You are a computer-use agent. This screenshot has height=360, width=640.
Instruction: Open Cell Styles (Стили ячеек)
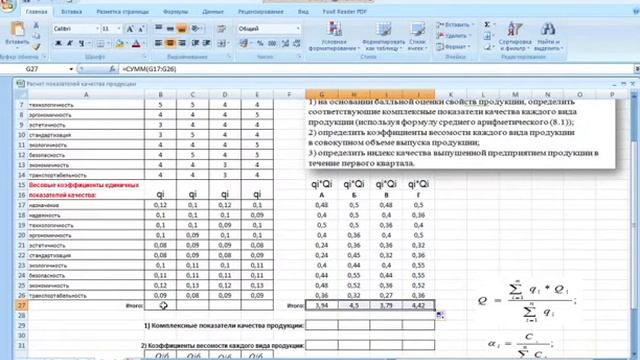pos(417,36)
